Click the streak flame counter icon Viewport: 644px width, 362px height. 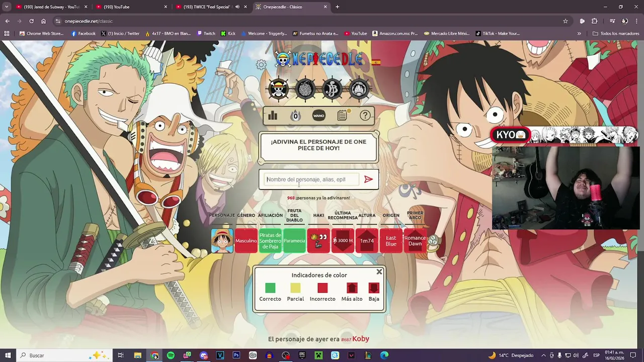coord(295,116)
